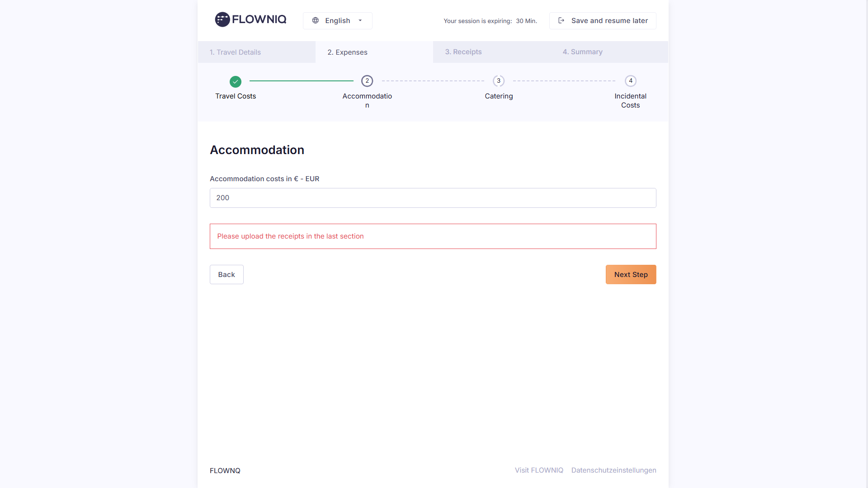Open the English language dropdown

(337, 21)
